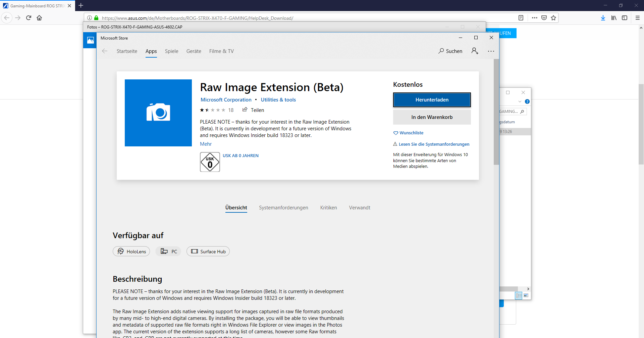Close the Gaming-Mainboard ROG STRIX tab
The width and height of the screenshot is (644, 338).
click(69, 6)
